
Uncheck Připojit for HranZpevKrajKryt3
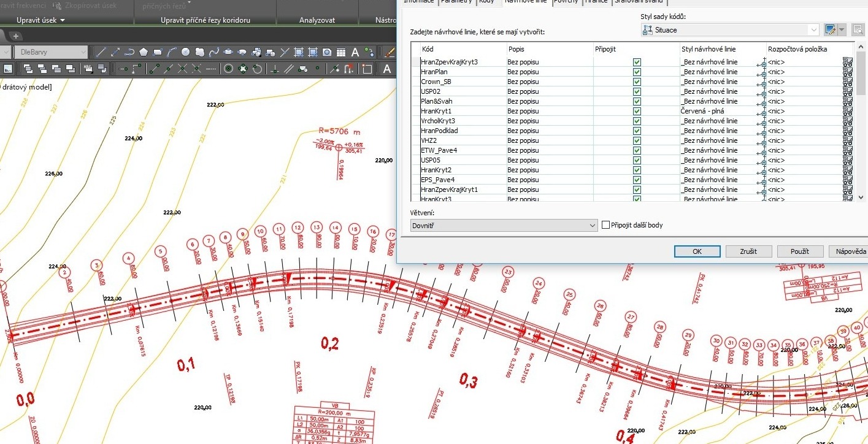[637, 62]
